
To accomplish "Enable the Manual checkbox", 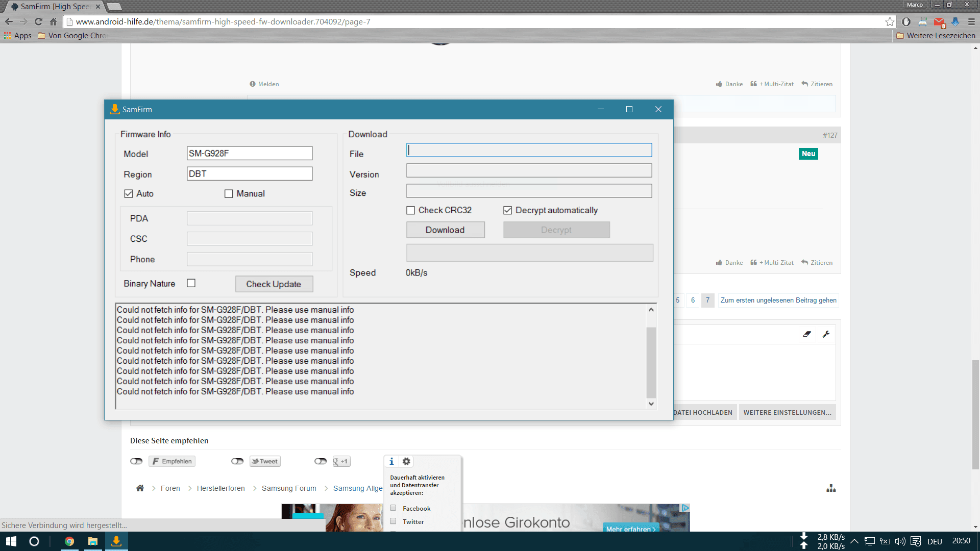I will (229, 194).
